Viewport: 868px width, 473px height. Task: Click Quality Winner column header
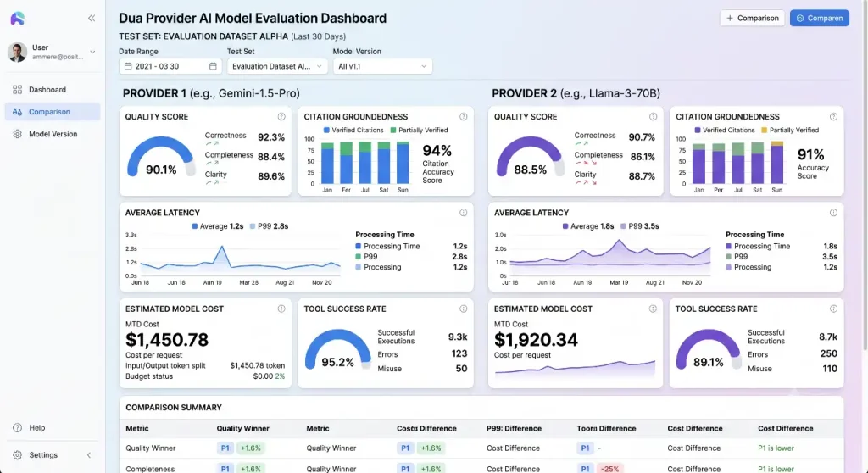[242, 429]
